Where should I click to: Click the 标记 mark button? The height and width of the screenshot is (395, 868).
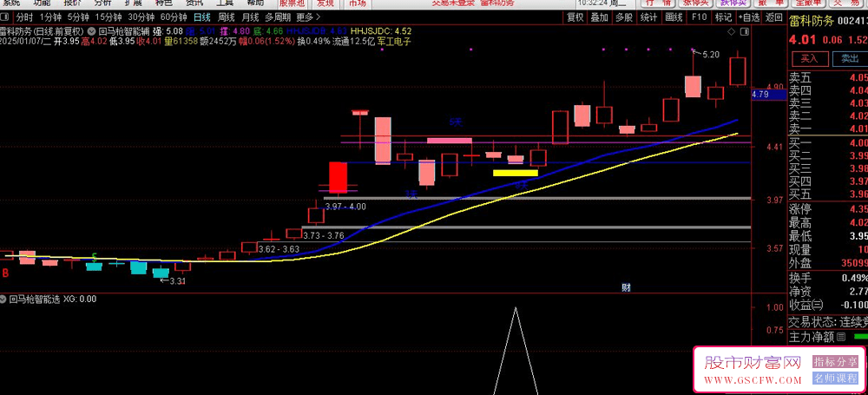723,17
